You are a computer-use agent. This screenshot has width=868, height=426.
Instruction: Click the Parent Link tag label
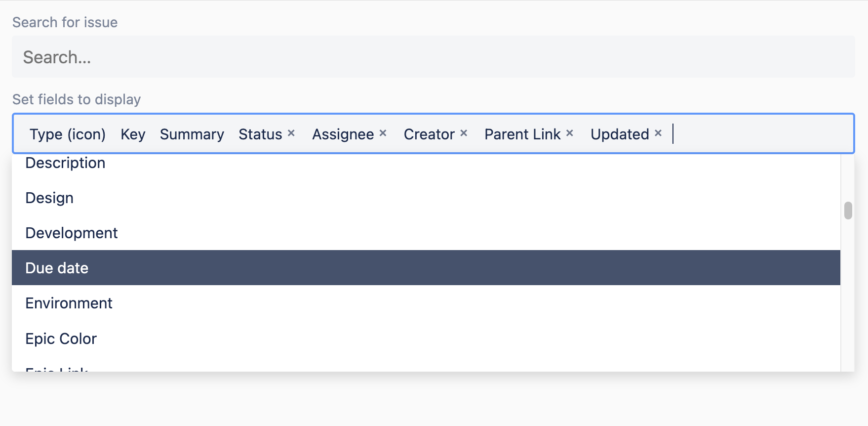pyautogui.click(x=522, y=134)
